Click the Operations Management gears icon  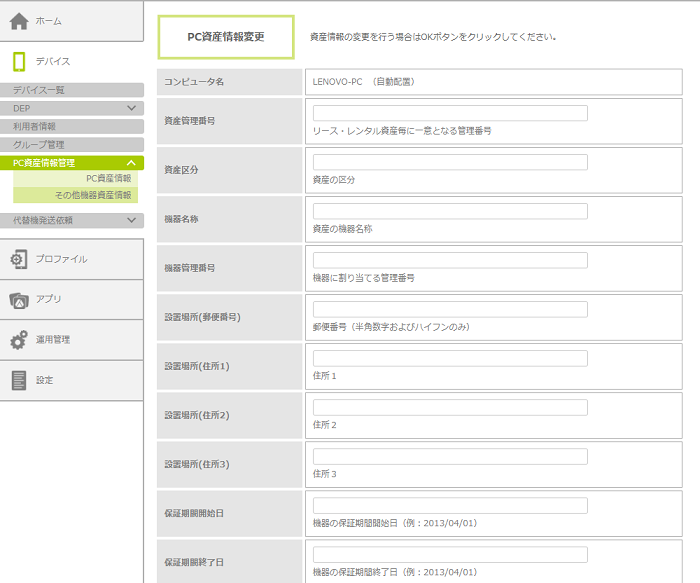point(19,340)
